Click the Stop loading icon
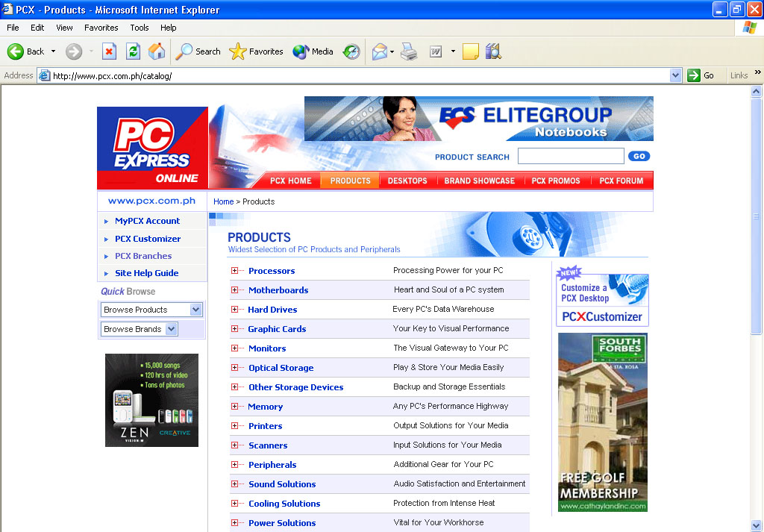Viewport: 764px width, 532px height. click(109, 51)
